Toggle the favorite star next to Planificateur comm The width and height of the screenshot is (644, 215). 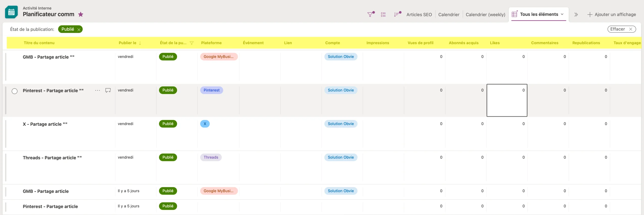tap(80, 14)
